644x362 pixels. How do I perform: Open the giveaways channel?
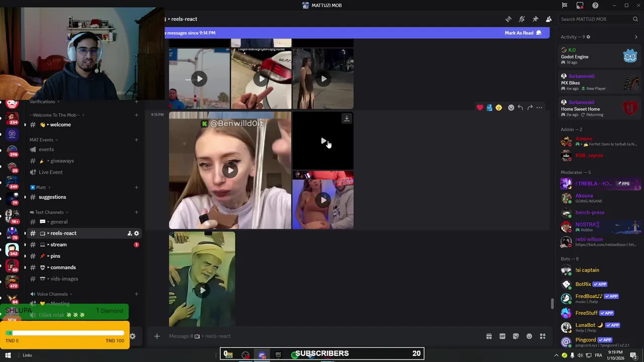coord(83,161)
